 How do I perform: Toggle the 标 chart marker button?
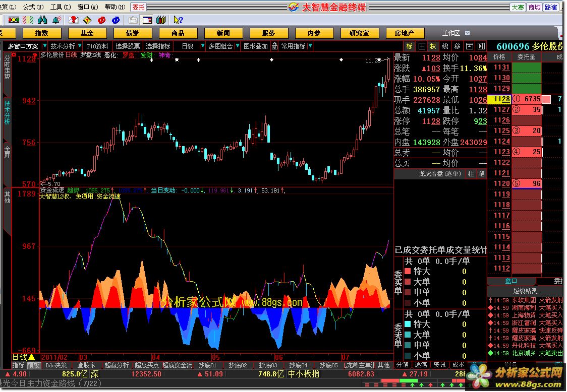tap(409, 46)
